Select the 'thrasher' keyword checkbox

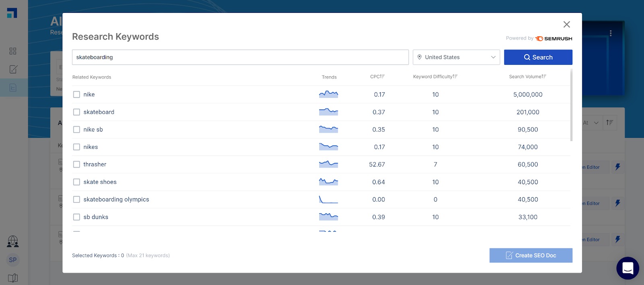pyautogui.click(x=76, y=164)
